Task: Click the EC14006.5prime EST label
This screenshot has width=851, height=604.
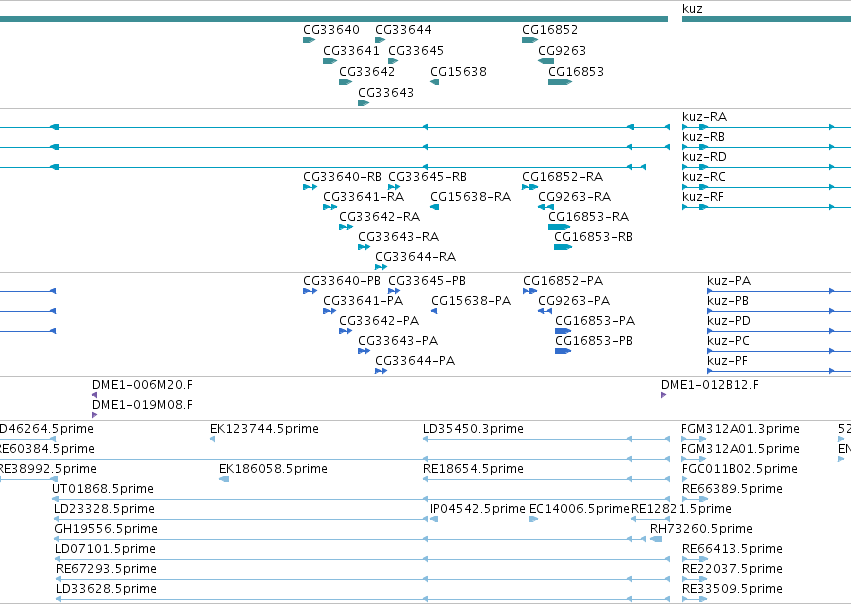Action: pyautogui.click(x=579, y=510)
